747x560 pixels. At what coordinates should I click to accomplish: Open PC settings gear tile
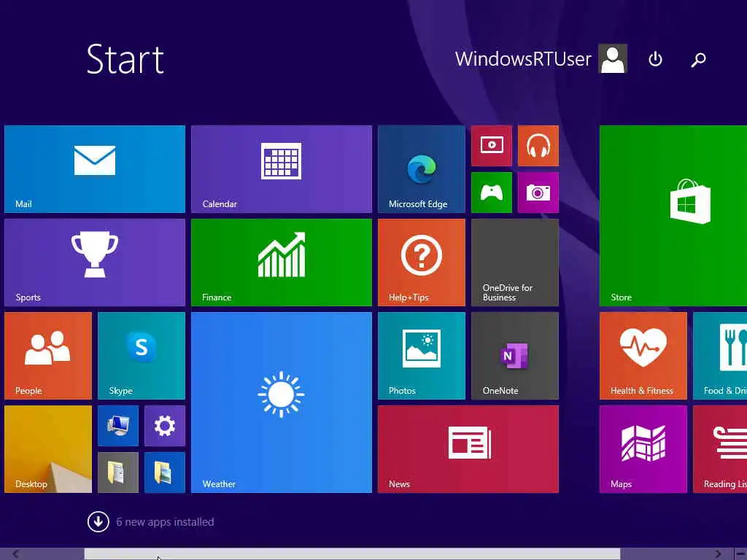point(165,426)
